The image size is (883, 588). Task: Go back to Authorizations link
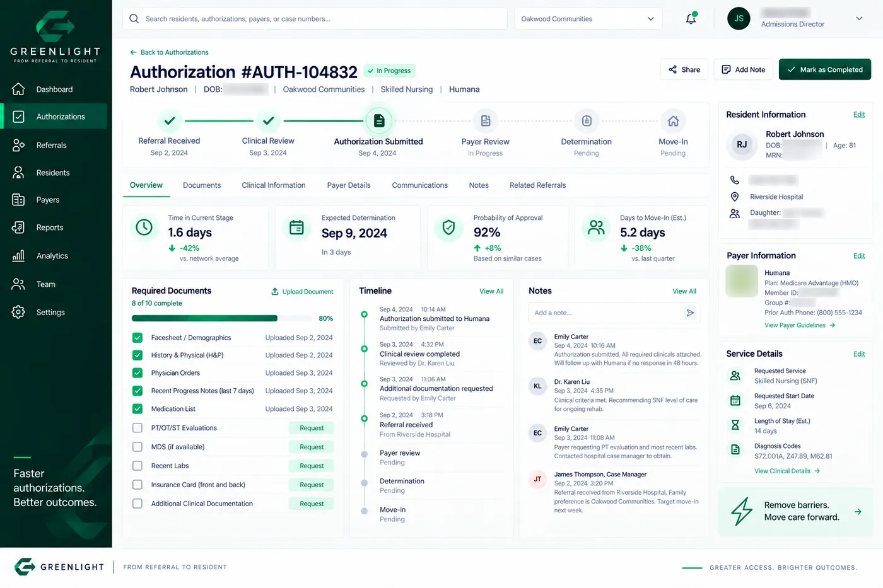169,52
